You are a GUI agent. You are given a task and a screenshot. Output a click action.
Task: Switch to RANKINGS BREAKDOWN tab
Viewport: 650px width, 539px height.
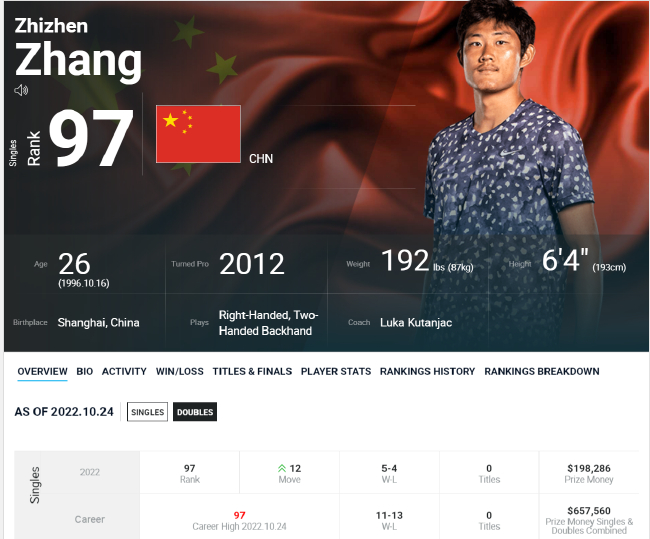click(x=542, y=371)
